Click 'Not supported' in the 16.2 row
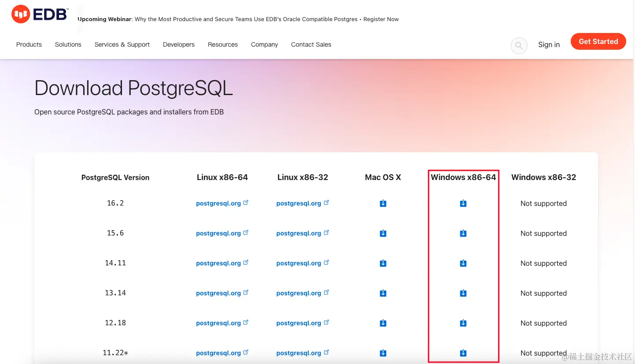635x364 pixels. [543, 204]
